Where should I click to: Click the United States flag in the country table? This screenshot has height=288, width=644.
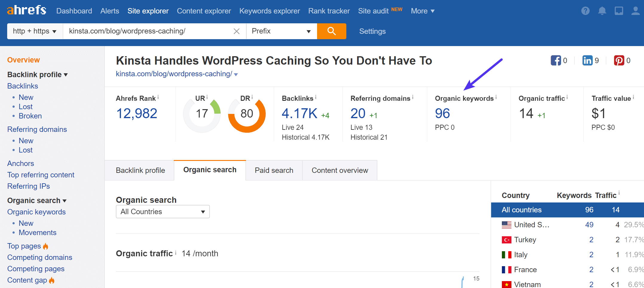pos(506,225)
